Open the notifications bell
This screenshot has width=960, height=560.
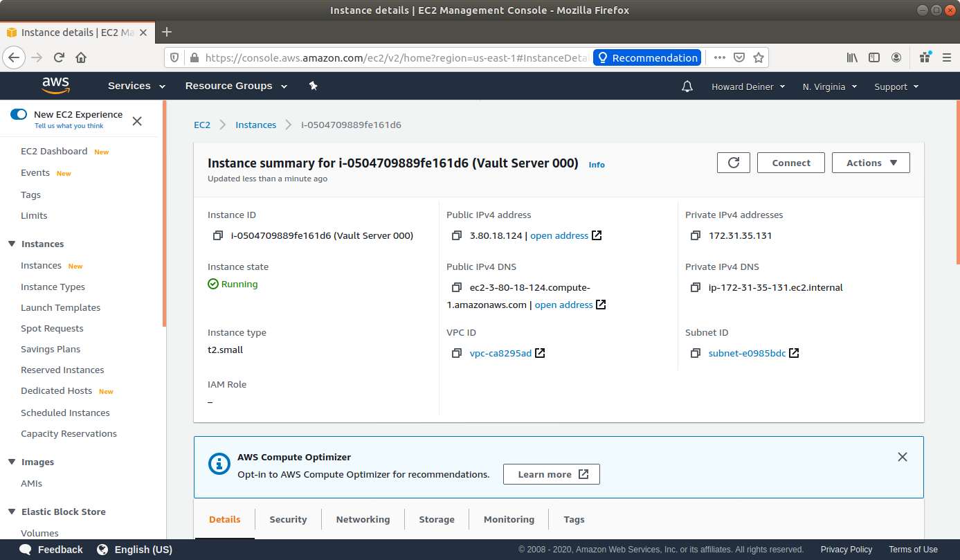coord(687,87)
